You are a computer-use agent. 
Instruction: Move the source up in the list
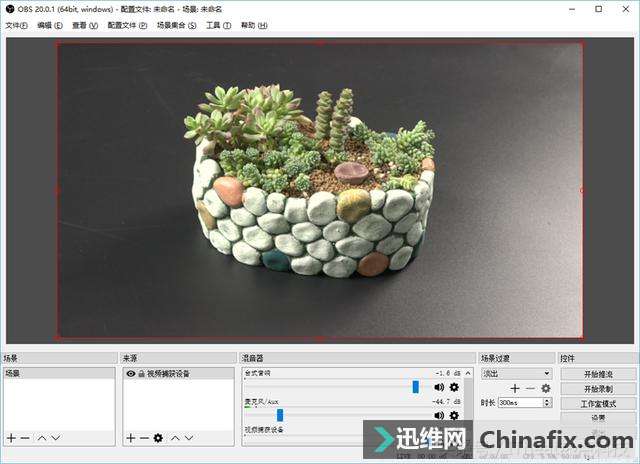(x=175, y=438)
